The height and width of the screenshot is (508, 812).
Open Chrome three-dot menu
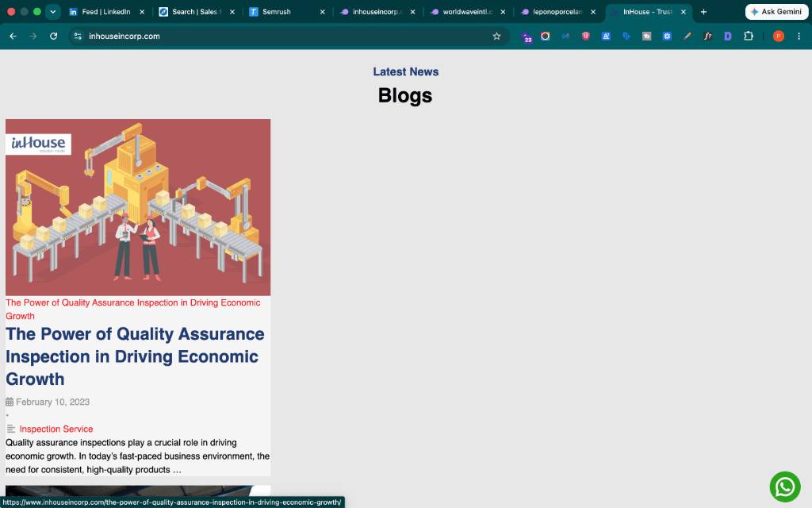pyautogui.click(x=799, y=37)
